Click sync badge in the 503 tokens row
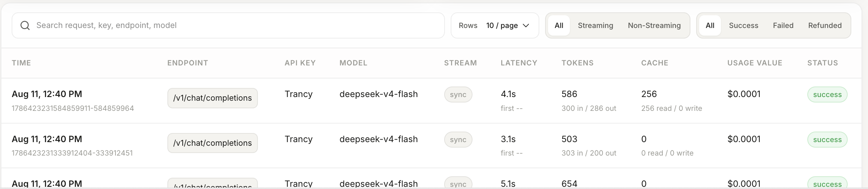This screenshot has height=189, width=868. (458, 140)
